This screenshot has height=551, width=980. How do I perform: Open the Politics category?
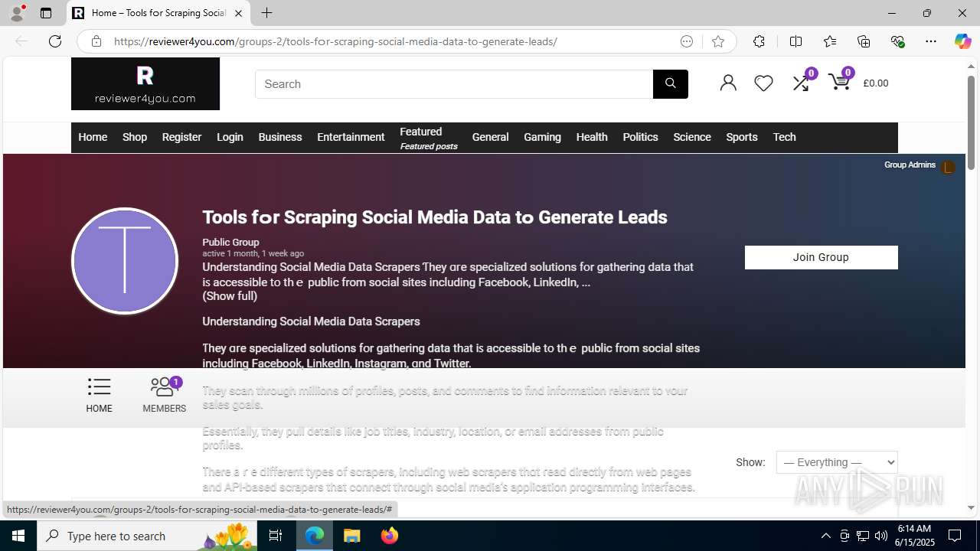tap(640, 137)
